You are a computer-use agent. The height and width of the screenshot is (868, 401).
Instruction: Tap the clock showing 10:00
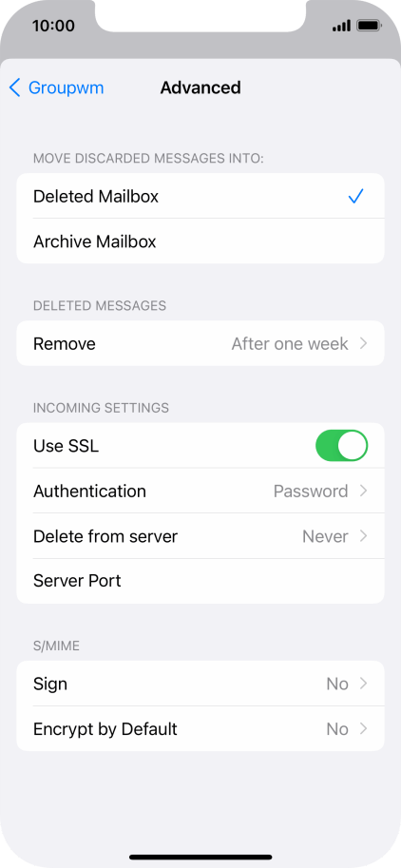click(x=53, y=26)
